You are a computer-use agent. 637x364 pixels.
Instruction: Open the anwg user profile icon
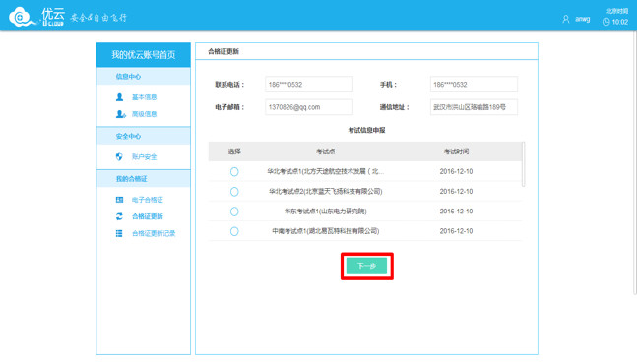[565, 19]
